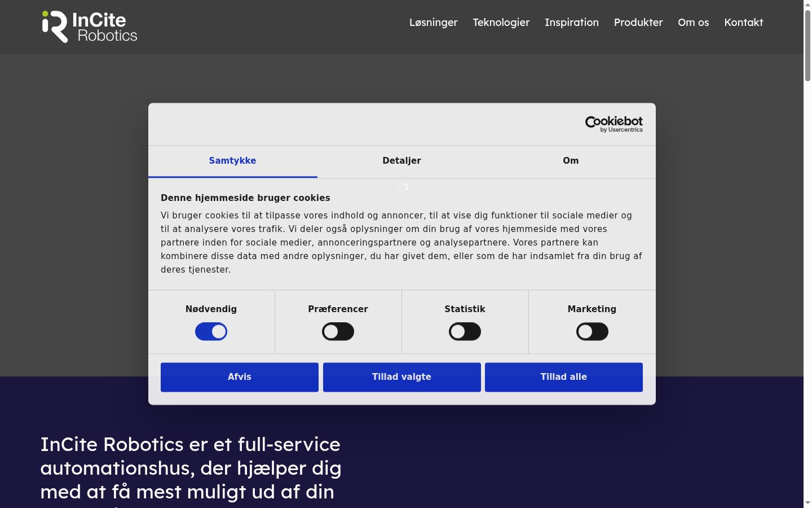Screen dimensions: 812x508
Task: Turn on the Statistik cookie switch
Action: (x=465, y=331)
